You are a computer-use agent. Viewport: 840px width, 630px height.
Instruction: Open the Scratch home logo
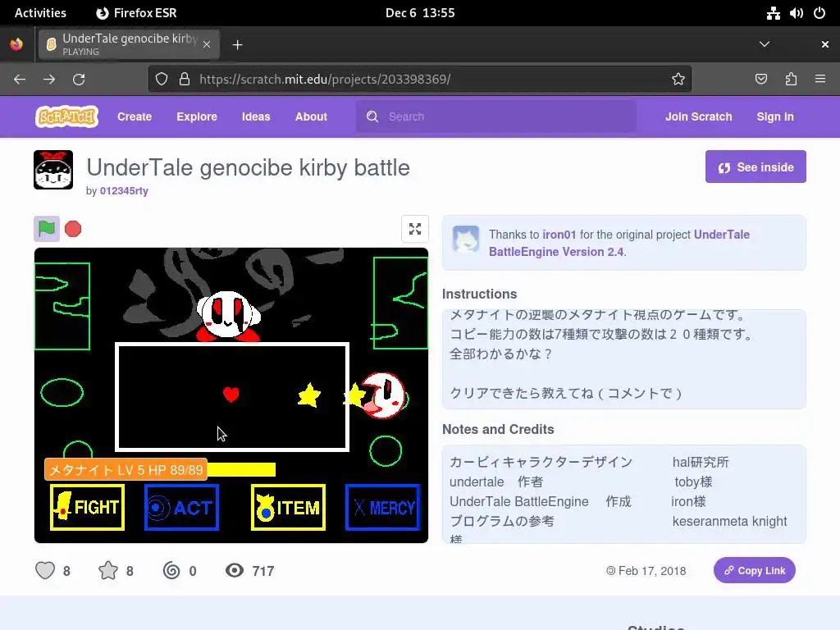pyautogui.click(x=67, y=116)
